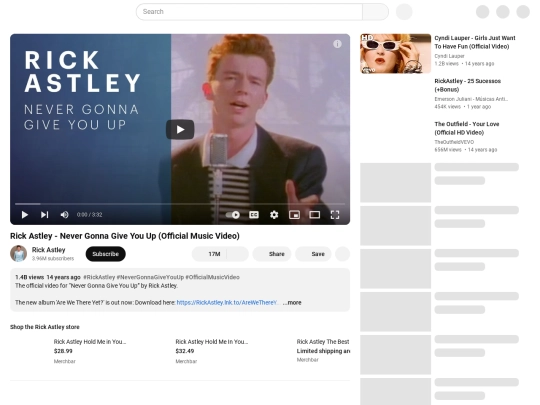540x405 pixels.
Task: Toggle the autoplay switch
Action: 233,215
